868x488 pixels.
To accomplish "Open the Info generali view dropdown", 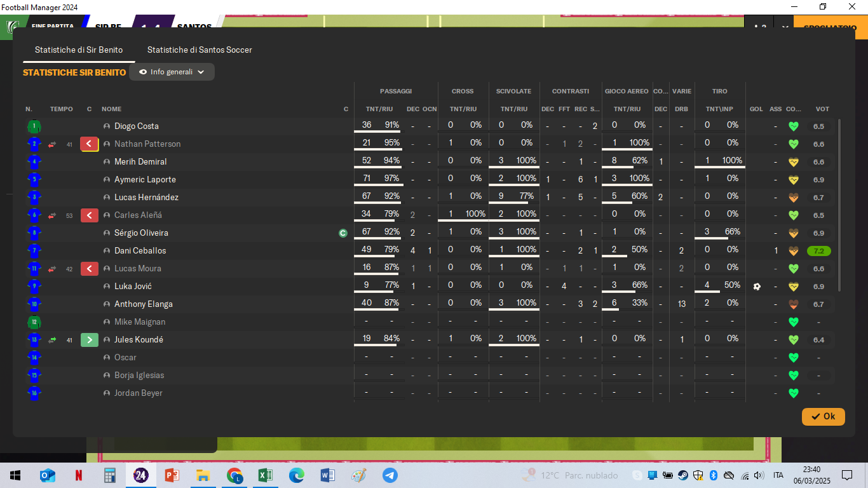I will [172, 72].
